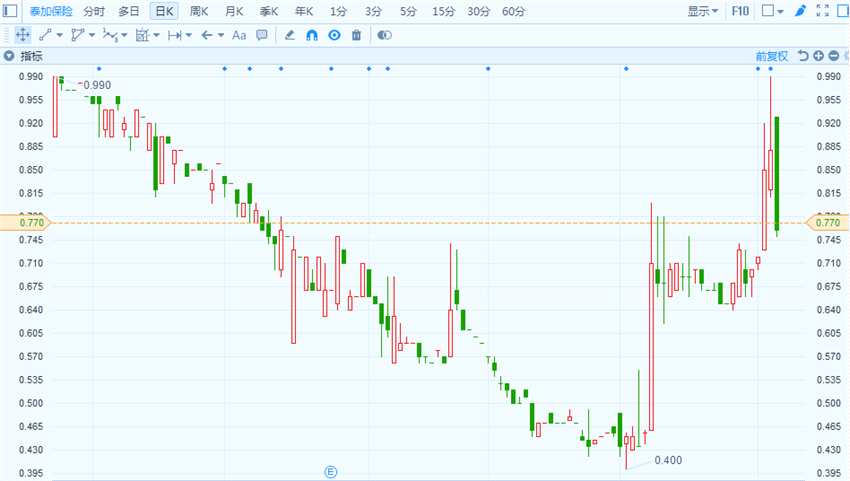The height and width of the screenshot is (481, 850).
Task: Delete drawings with the trash can icon
Action: pos(356,35)
